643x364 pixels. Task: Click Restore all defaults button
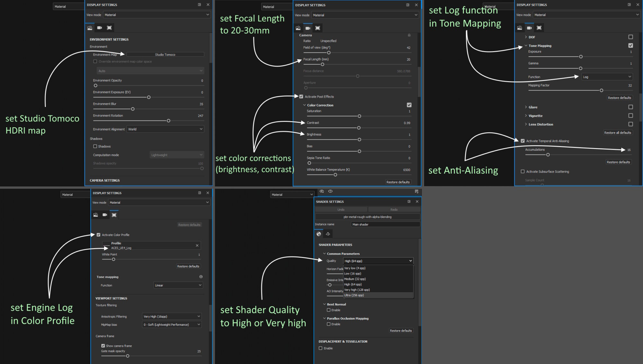click(618, 132)
